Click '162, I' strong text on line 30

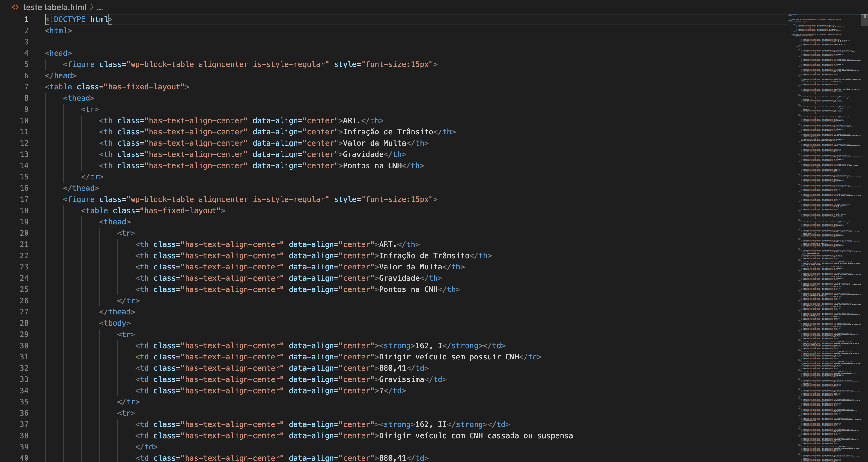pyautogui.click(x=429, y=345)
